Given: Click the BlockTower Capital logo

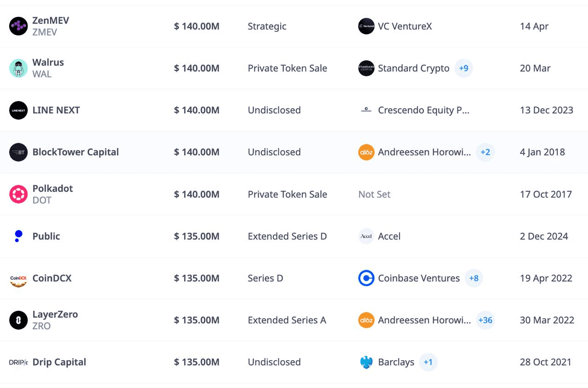Looking at the screenshot, I should pyautogui.click(x=18, y=152).
